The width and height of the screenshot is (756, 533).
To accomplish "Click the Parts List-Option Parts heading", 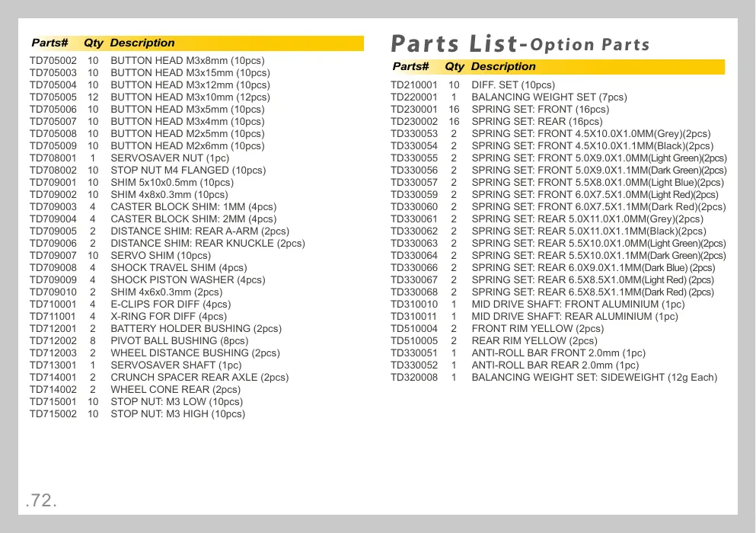I will 520,44.
